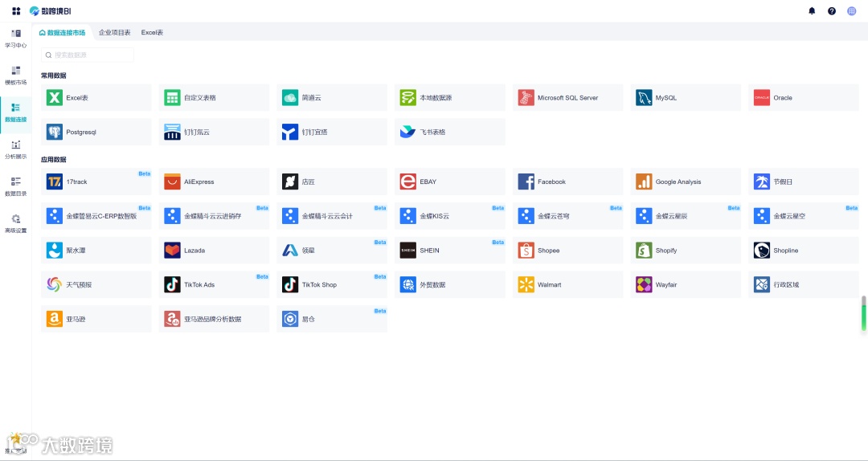Open the 聚水潭 water drop icon
Image resolution: width=868 pixels, height=461 pixels.
(x=55, y=250)
